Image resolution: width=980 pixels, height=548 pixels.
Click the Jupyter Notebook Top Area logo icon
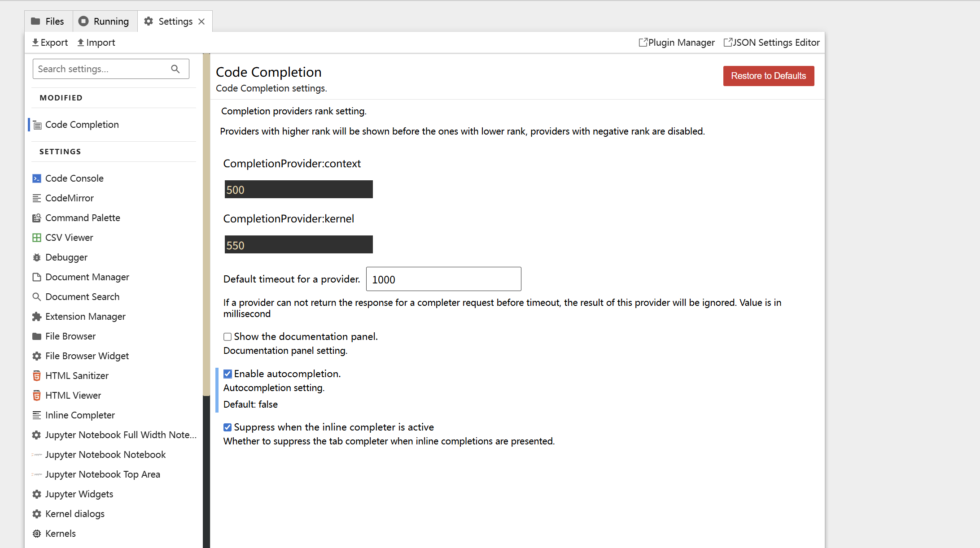click(37, 474)
